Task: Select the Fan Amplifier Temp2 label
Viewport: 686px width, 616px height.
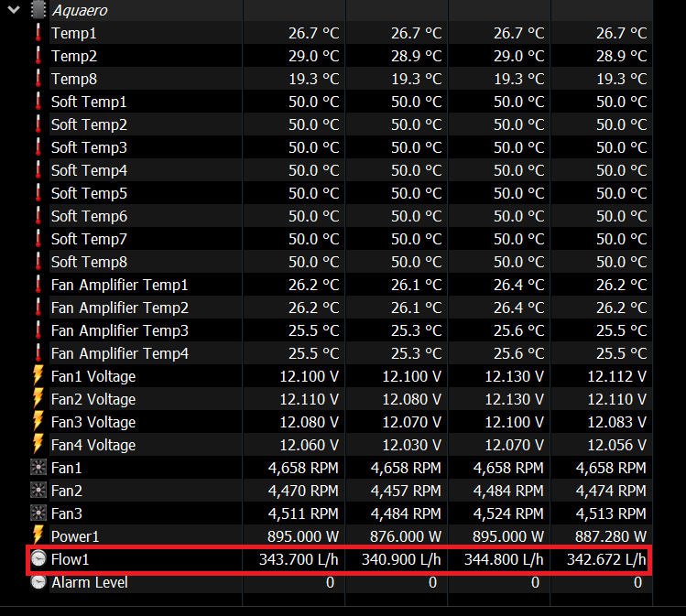Action: click(x=120, y=308)
